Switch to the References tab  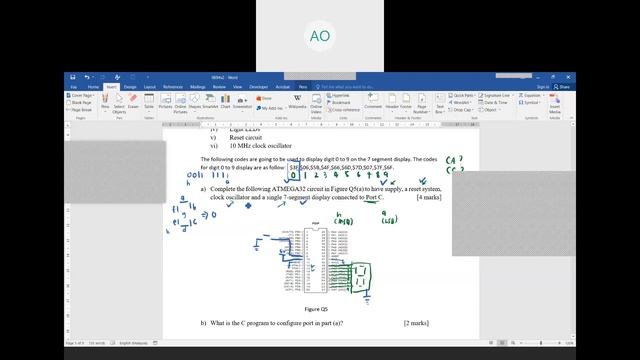click(173, 87)
